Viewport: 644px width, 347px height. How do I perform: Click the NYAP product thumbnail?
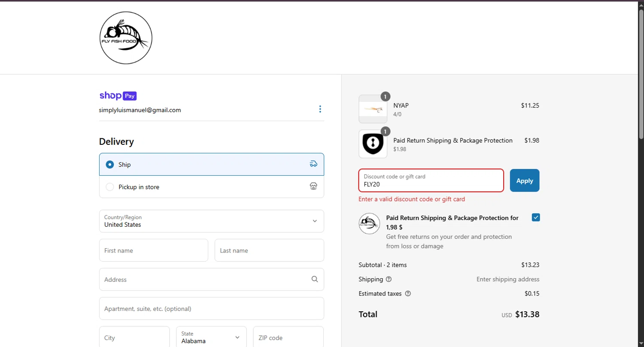pos(373,109)
